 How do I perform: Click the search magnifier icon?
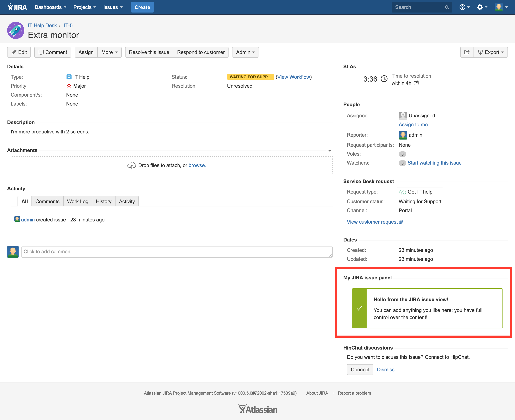[447, 8]
